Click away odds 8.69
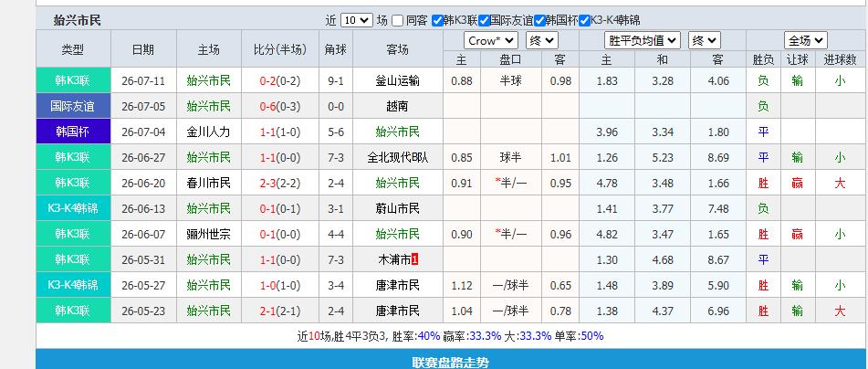This screenshot has height=369, width=868. (x=718, y=157)
